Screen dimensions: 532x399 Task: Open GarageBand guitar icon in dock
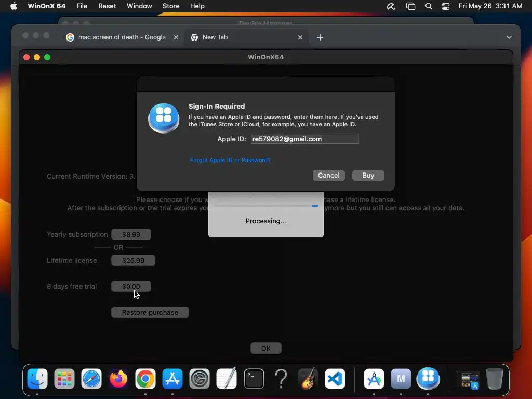(308, 378)
